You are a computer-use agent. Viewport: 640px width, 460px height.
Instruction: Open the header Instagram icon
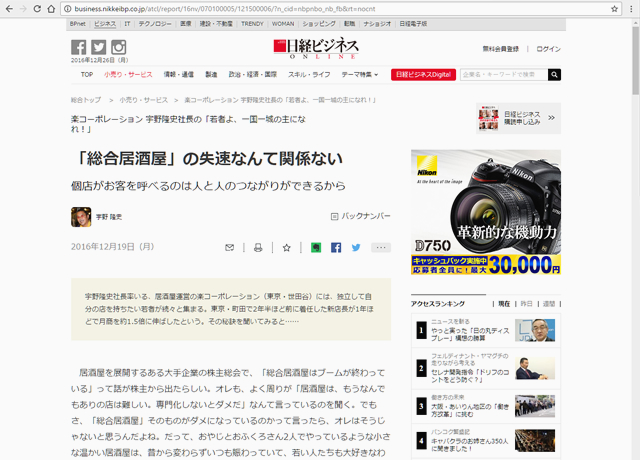(118, 47)
